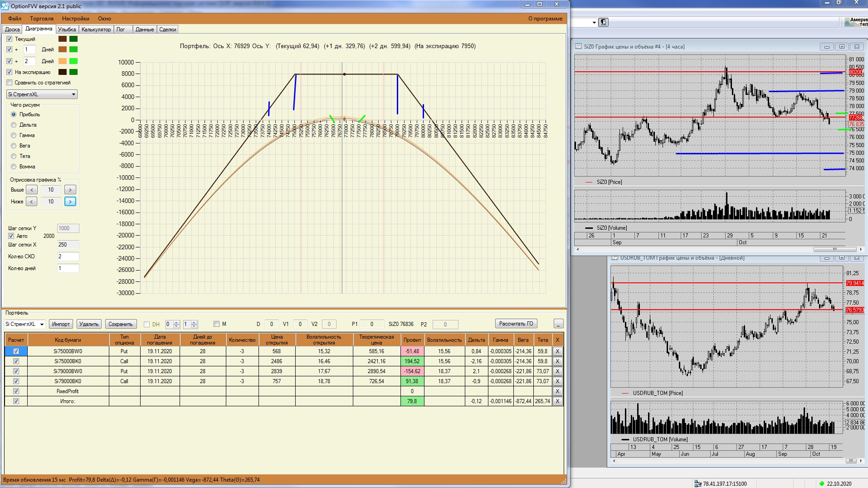Delete the Si79000BK0 Call row using X
Viewport: 868px width, 488px height.
point(557,381)
